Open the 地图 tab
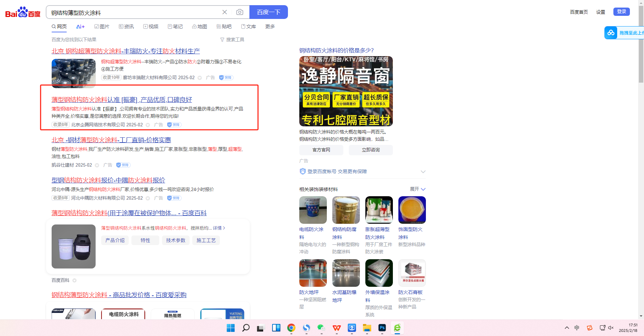This screenshot has width=644, height=336. pos(200,27)
